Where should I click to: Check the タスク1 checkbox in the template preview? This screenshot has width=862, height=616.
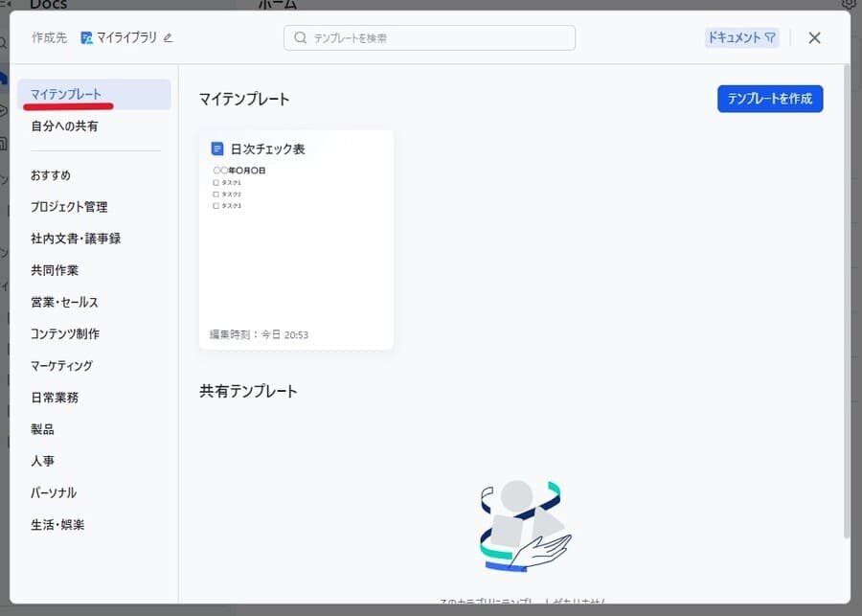pyautogui.click(x=216, y=182)
